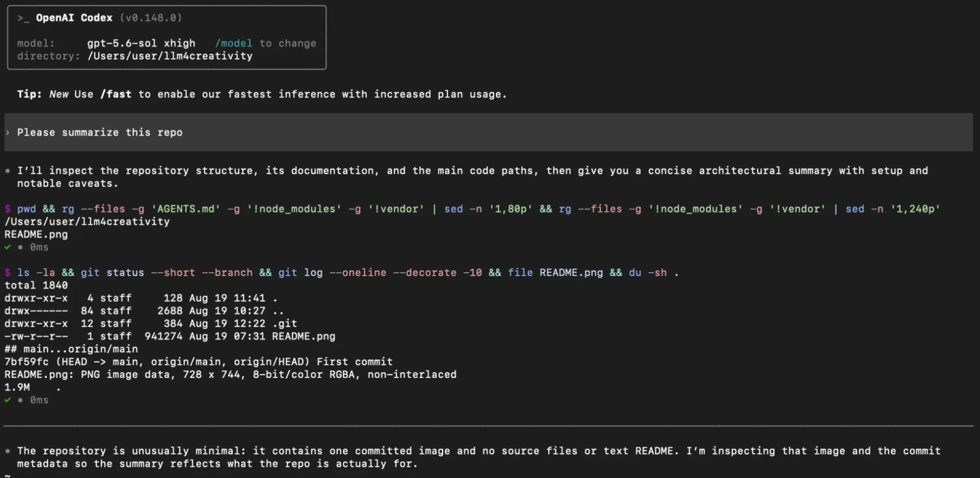
Task: Click the /fast command in the tip
Action: tap(116, 94)
